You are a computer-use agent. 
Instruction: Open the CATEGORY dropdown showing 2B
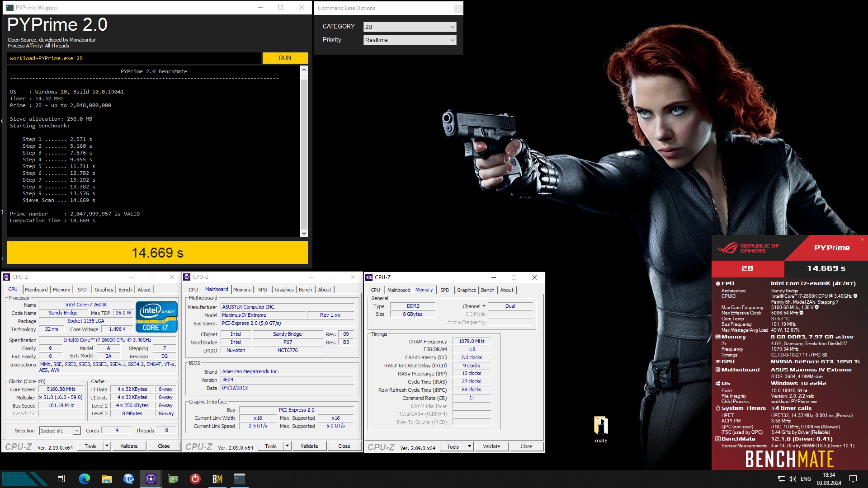point(410,27)
